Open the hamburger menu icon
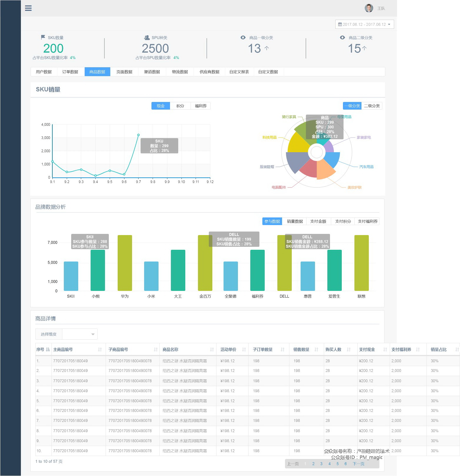 [28, 8]
